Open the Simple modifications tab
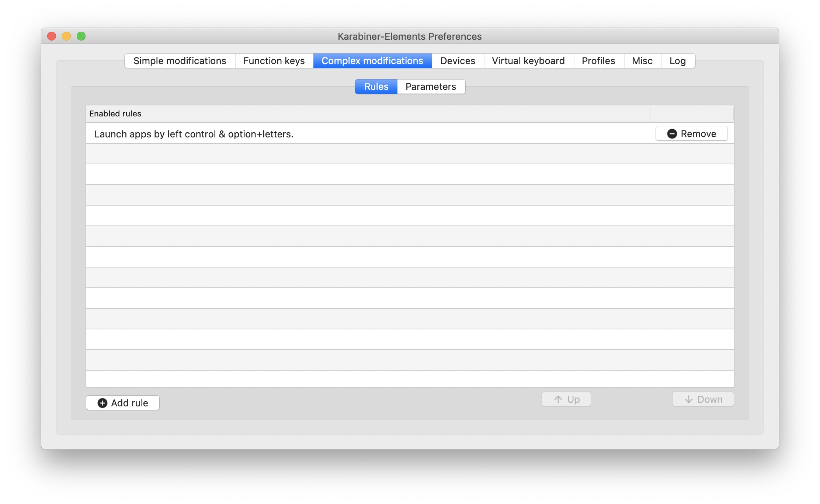The image size is (820, 504). click(x=180, y=61)
